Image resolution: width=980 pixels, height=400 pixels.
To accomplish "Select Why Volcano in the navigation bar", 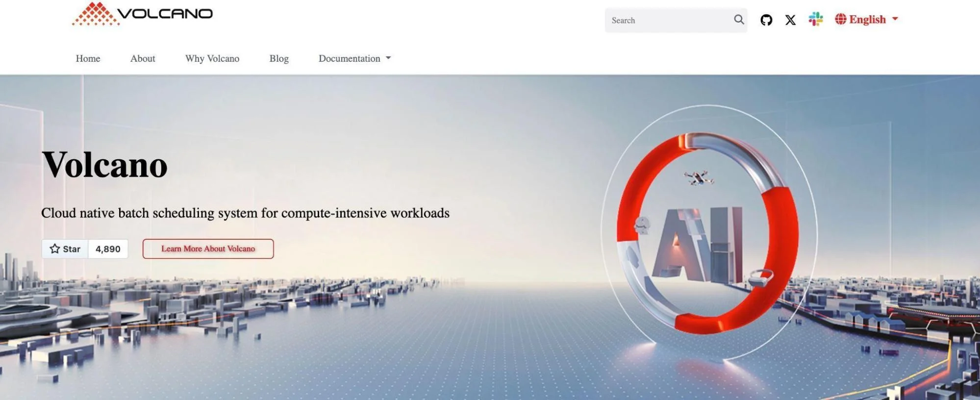I will (212, 58).
